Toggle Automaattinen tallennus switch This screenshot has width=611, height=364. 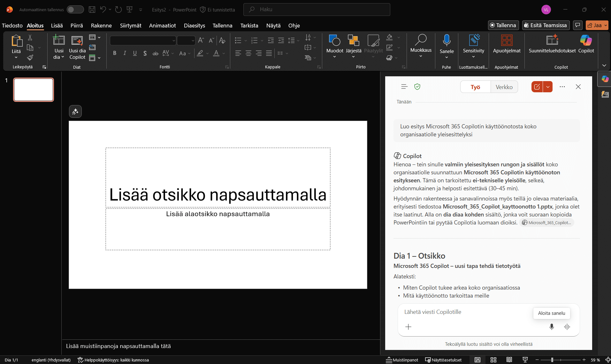tap(75, 10)
